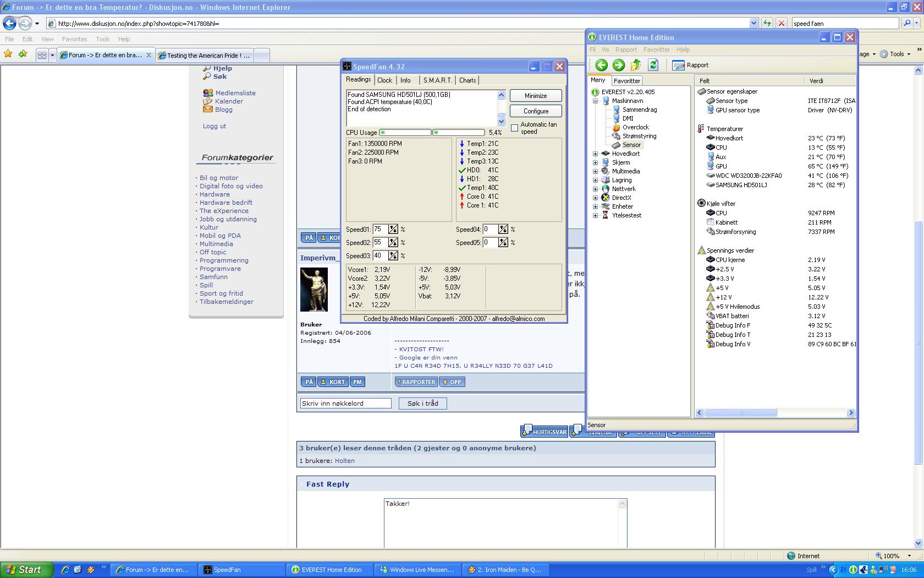Expand the Lagring tree node
Screen dimensions: 924x578
coord(595,180)
